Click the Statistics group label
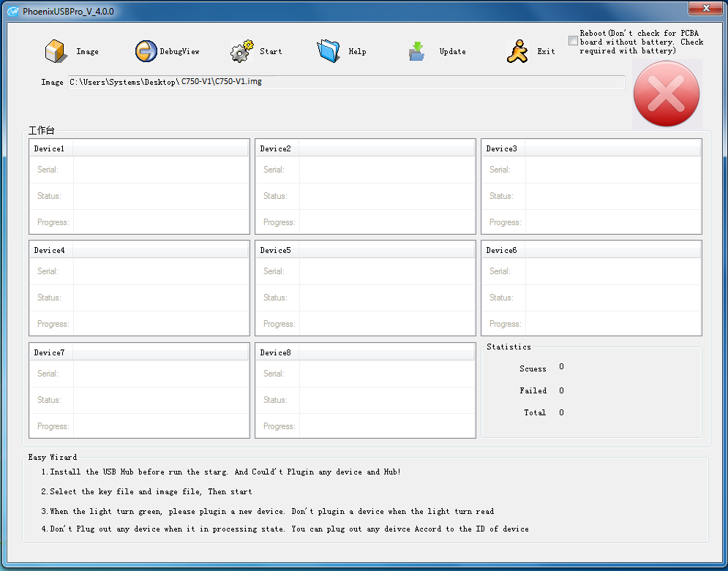Viewport: 728px width, 571px height. (509, 347)
